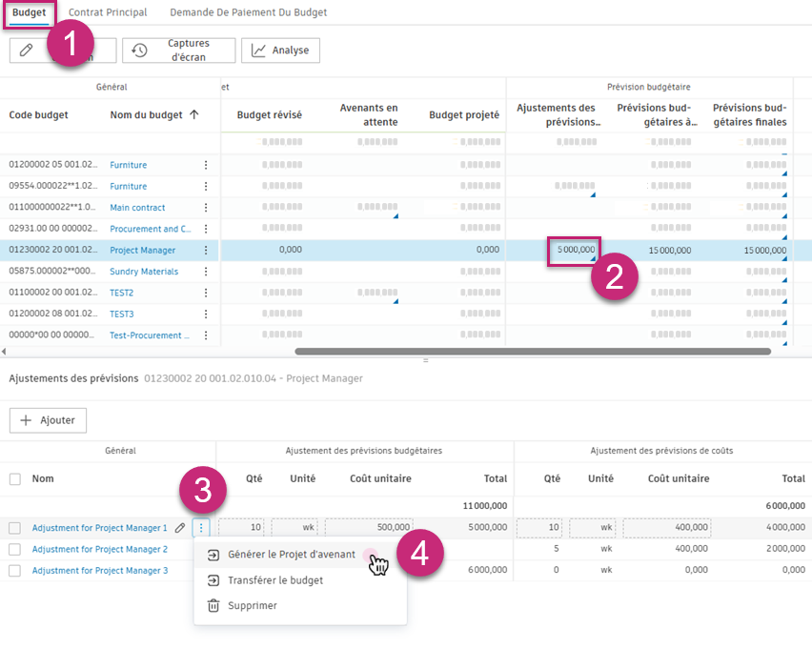Click budget code 01230002 20 001.02...

[x=52, y=250]
